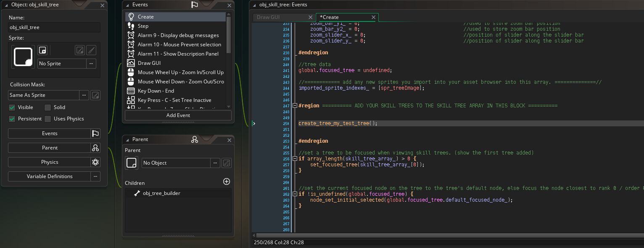644x248 pixels.
Task: Click the Events list vertical scrollbar
Action: tap(229, 35)
